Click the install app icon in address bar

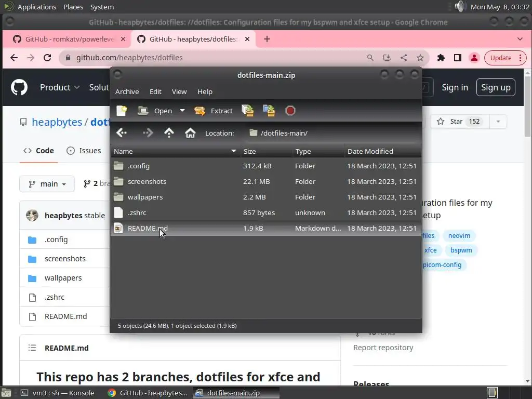click(387, 58)
